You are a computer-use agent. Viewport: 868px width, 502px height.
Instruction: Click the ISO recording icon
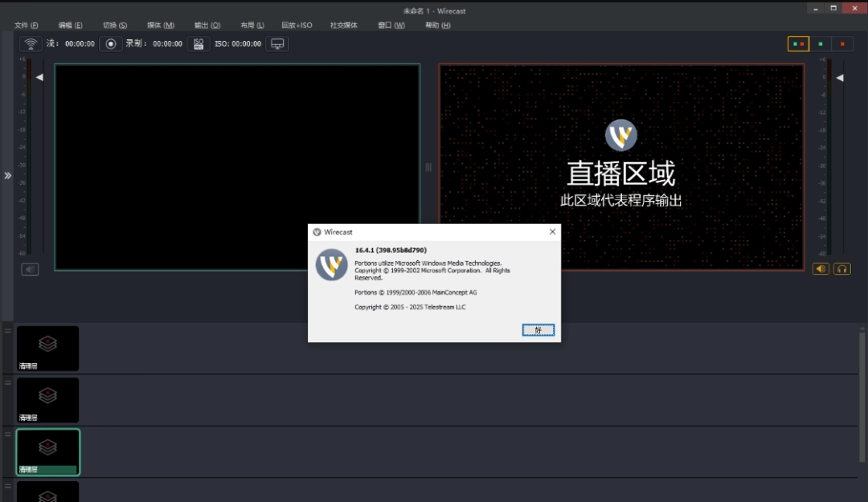pos(198,43)
